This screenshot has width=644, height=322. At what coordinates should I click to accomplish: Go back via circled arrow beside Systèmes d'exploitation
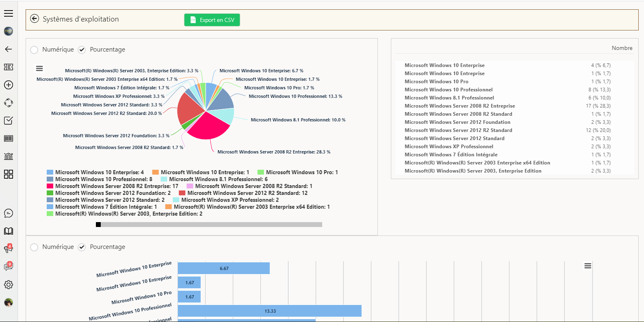pyautogui.click(x=35, y=19)
